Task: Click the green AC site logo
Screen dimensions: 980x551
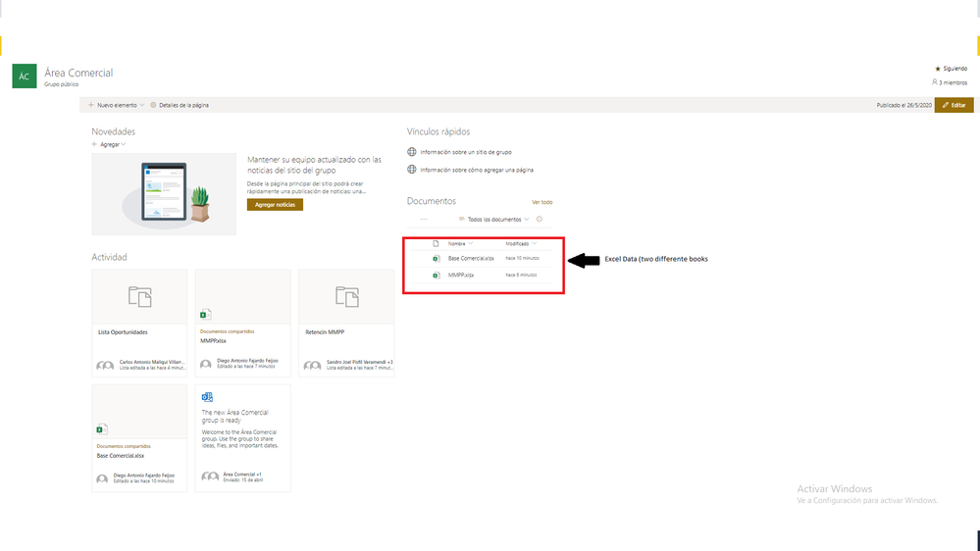Action: (25, 76)
